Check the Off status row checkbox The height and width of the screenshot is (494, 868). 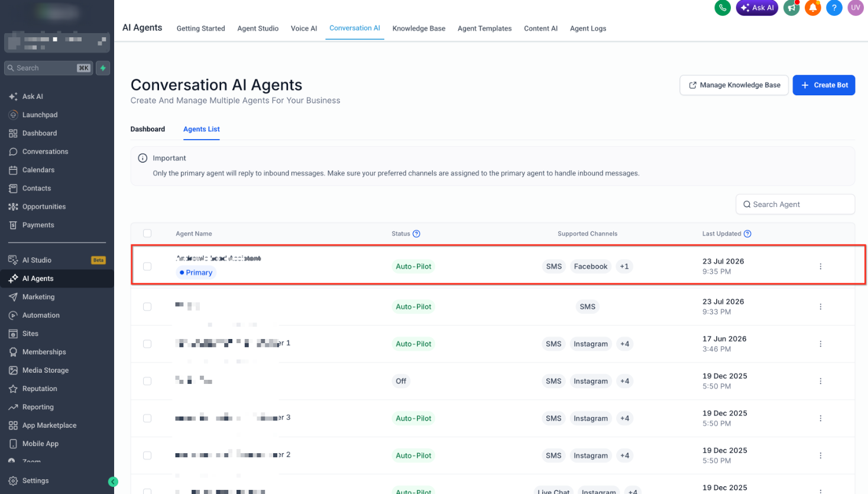[147, 381]
